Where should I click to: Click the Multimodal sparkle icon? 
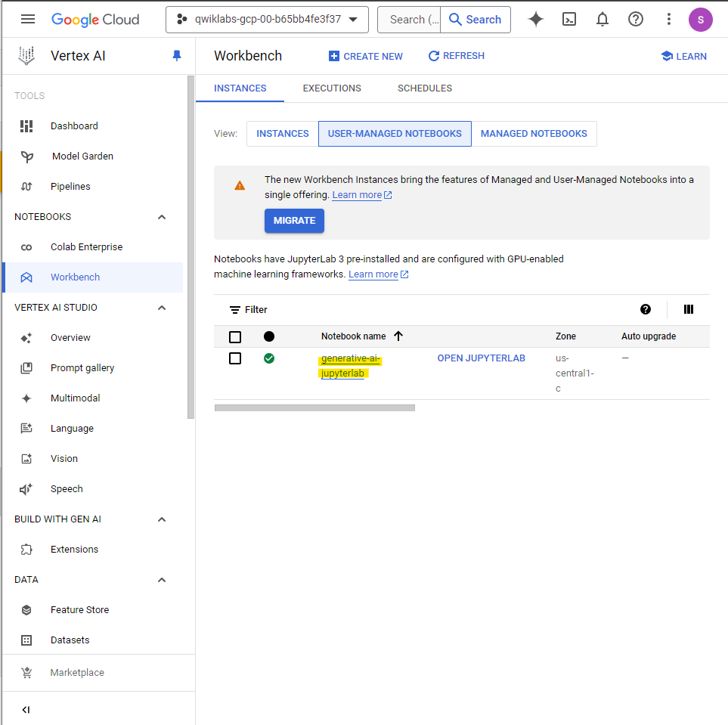26,398
